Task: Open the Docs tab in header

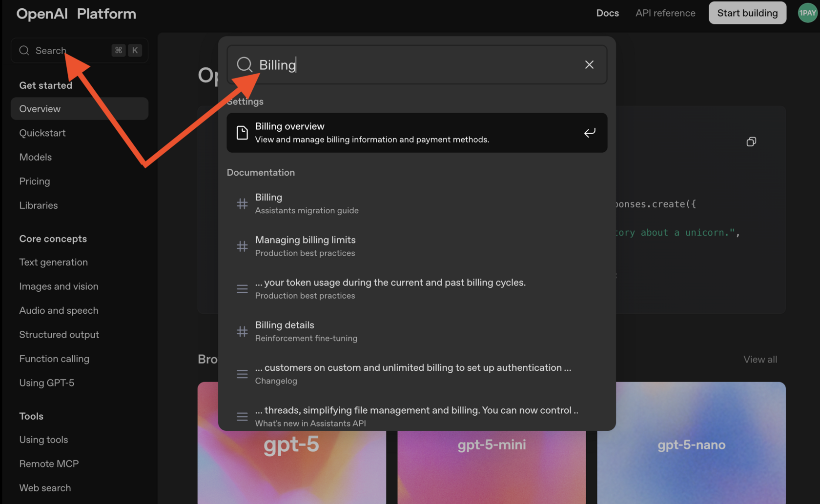Action: tap(607, 13)
